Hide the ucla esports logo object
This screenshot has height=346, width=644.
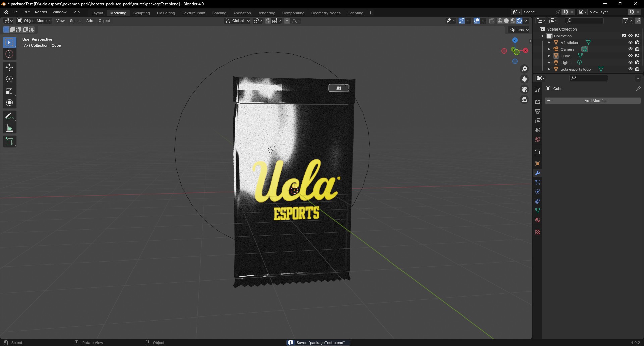pyautogui.click(x=630, y=69)
